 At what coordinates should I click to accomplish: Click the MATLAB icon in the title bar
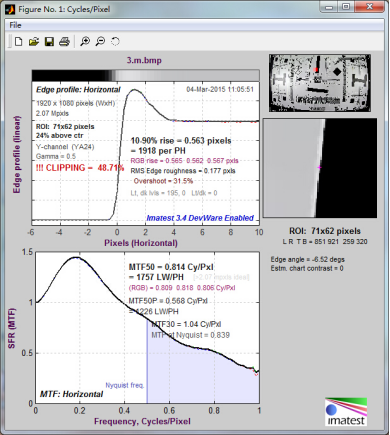click(x=10, y=9)
